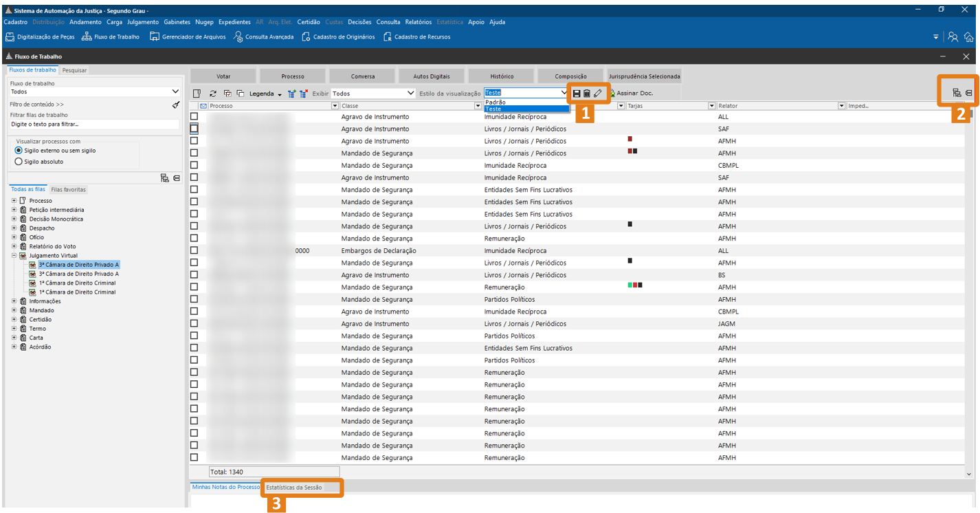Delete visualization style with trash icon

click(587, 94)
